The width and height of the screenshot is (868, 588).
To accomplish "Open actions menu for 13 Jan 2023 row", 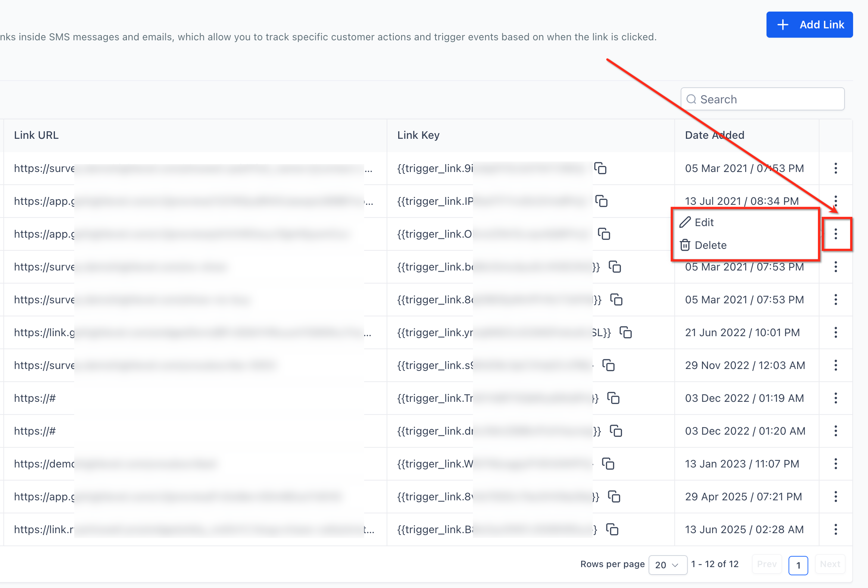I will (x=836, y=464).
